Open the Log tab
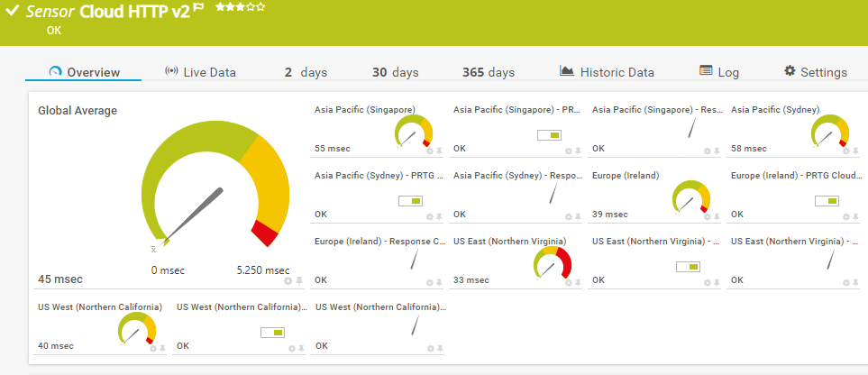This screenshot has width=868, height=375. point(719,72)
